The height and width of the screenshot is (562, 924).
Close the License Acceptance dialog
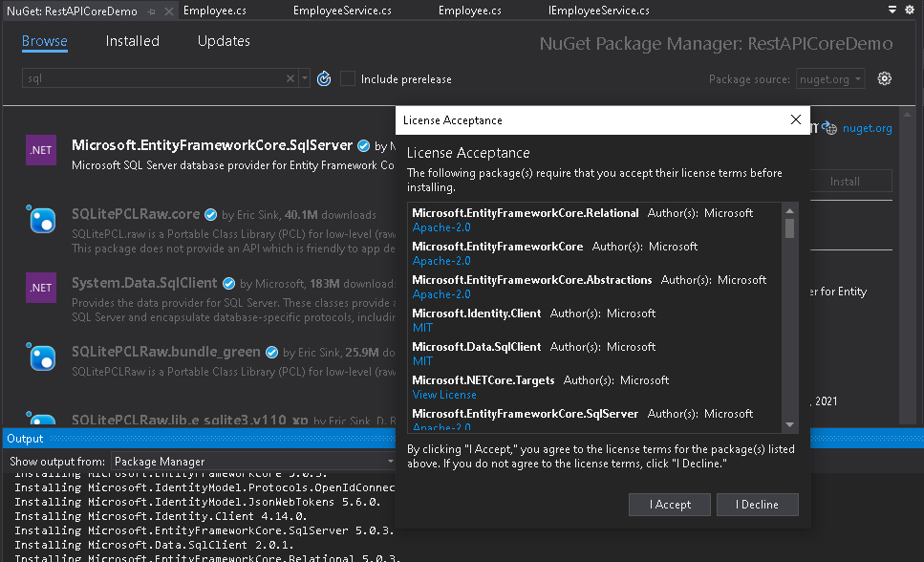(x=795, y=119)
